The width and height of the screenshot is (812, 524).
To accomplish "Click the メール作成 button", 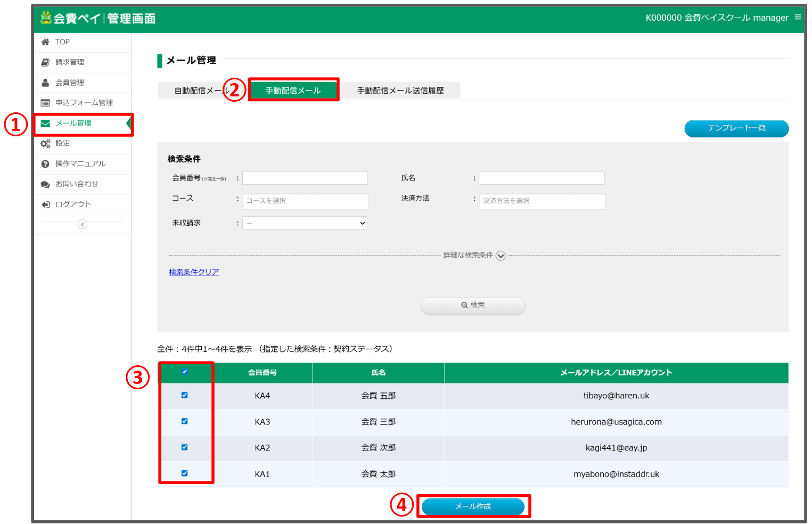I will (473, 506).
